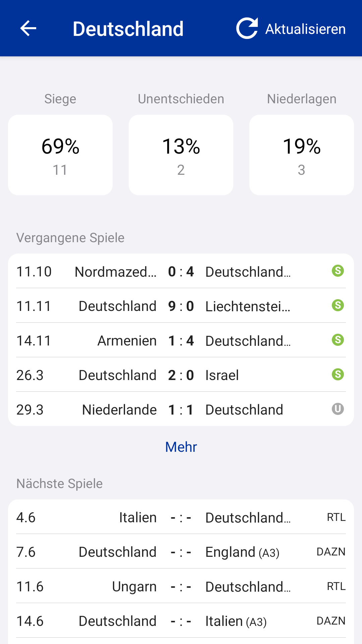Image resolution: width=362 pixels, height=644 pixels.
Task: Select the Niederlagen 19% card
Action: [302, 155]
